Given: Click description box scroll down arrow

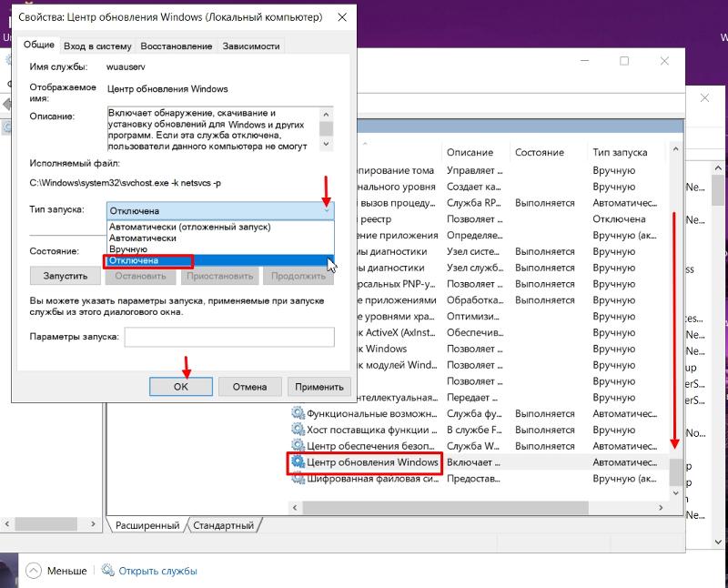Looking at the screenshot, I should point(327,144).
